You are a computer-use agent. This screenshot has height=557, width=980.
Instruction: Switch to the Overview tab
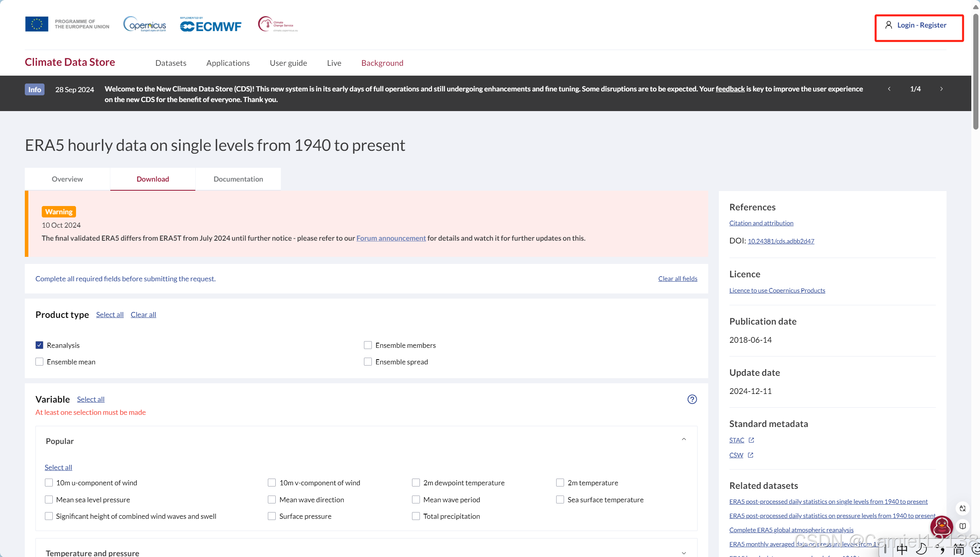pos(67,179)
